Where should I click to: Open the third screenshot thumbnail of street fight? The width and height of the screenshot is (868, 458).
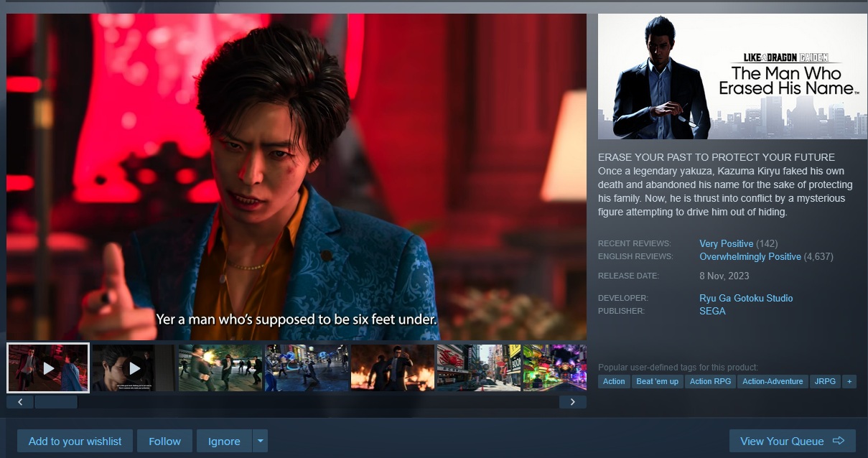tap(220, 368)
